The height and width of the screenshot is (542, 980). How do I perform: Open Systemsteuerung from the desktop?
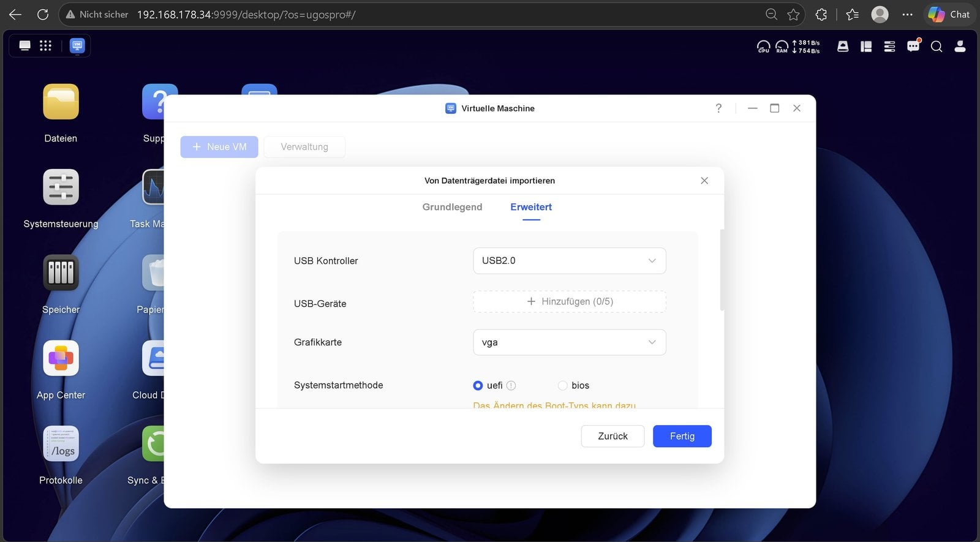[x=61, y=187]
